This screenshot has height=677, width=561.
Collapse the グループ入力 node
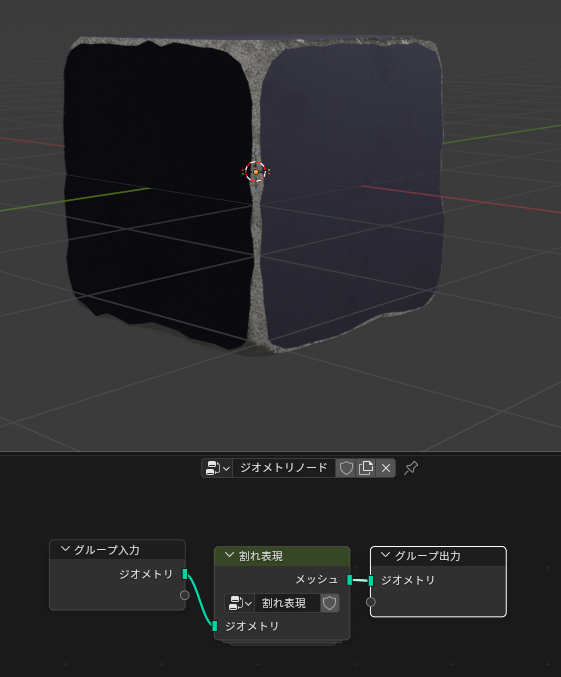click(65, 549)
